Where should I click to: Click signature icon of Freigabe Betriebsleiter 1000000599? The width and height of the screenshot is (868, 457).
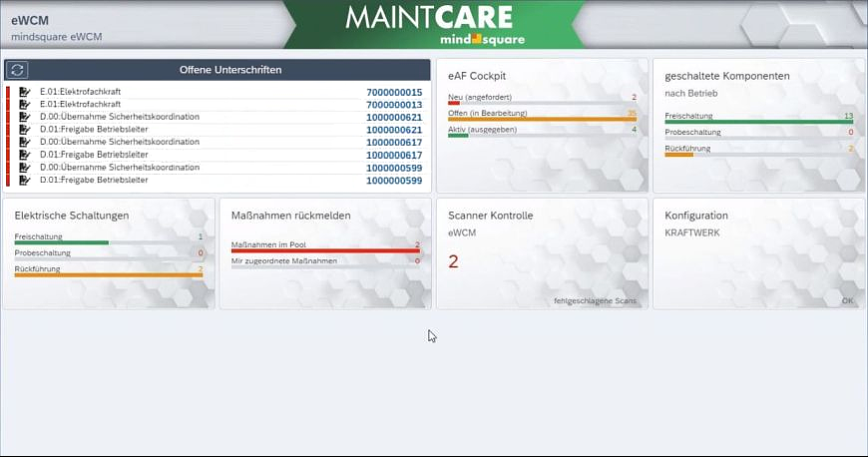click(x=24, y=180)
